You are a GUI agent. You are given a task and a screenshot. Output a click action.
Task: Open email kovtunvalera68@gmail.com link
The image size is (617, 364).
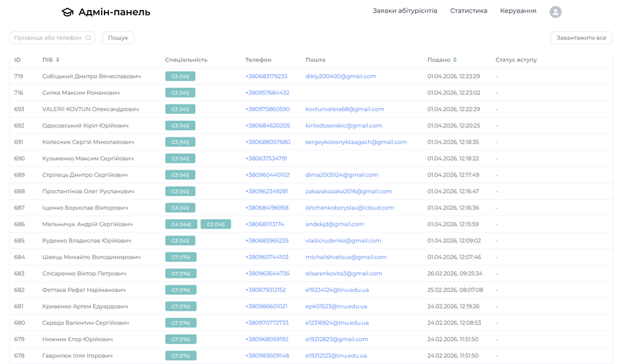345,109
